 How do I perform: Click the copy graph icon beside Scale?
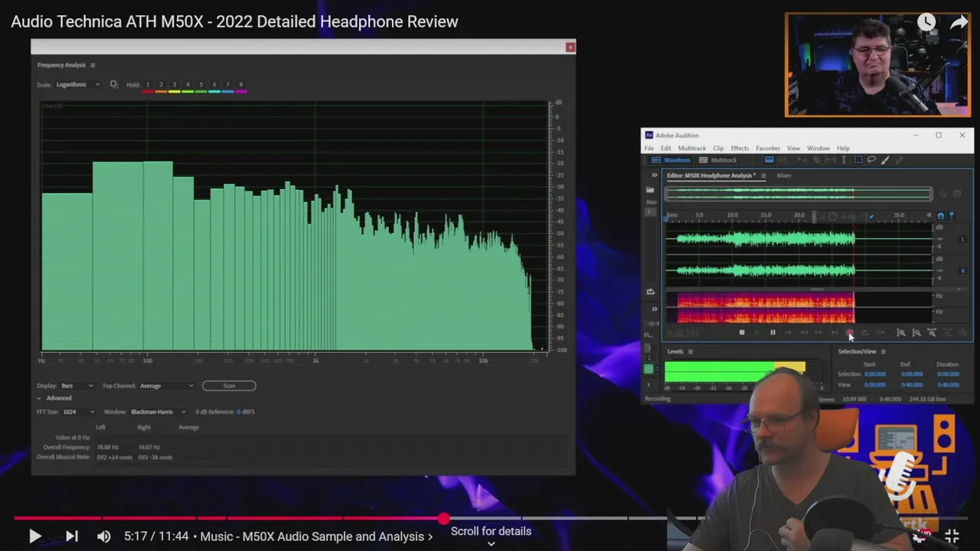tap(114, 84)
